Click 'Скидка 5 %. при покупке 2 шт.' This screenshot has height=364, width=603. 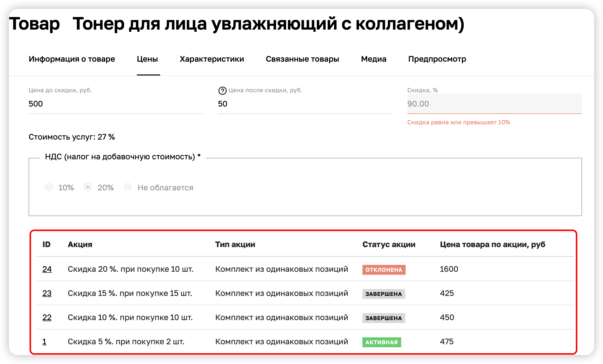click(126, 342)
